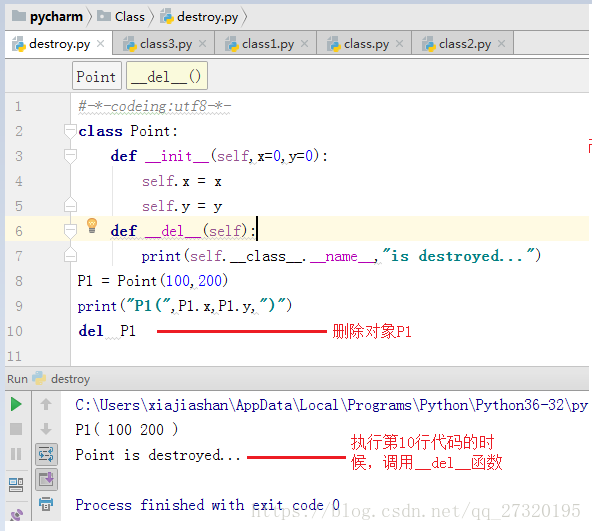Click 'self.x = x' code line
The height and width of the screenshot is (531, 592).
[x=182, y=181]
